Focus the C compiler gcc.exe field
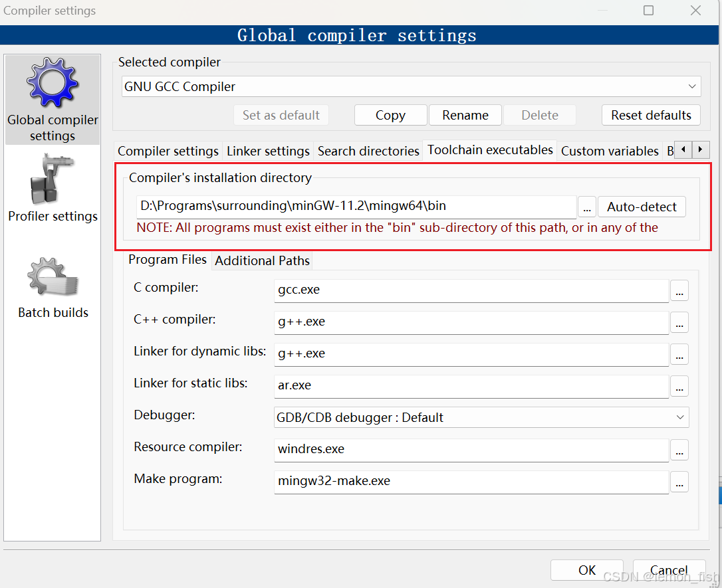 471,290
